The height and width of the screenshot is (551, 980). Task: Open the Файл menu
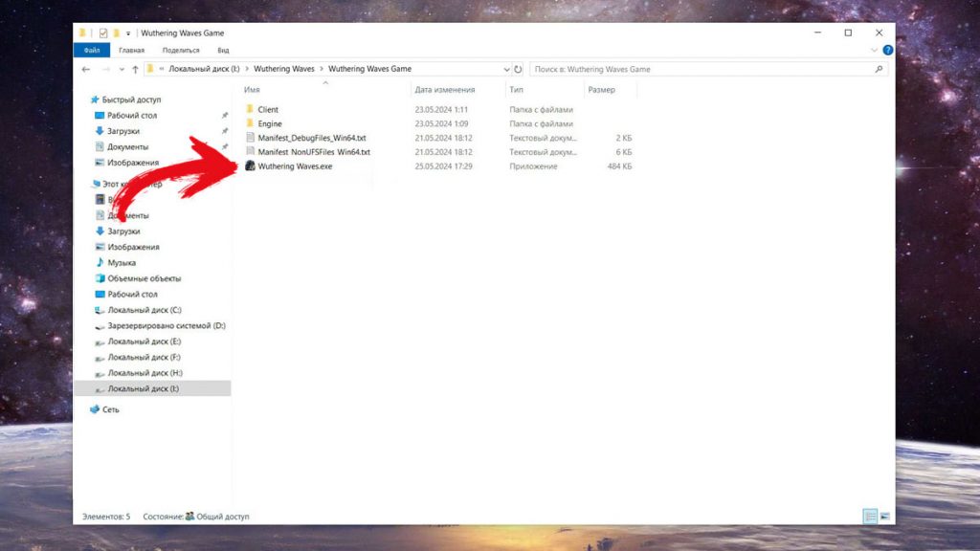click(92, 50)
